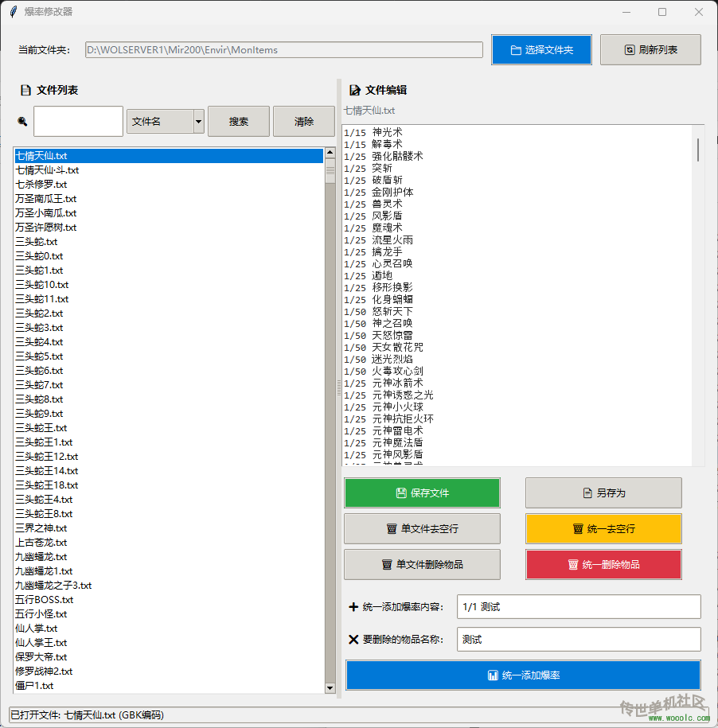Click file list scrollbar down arrow
718x728 pixels.
tap(330, 688)
